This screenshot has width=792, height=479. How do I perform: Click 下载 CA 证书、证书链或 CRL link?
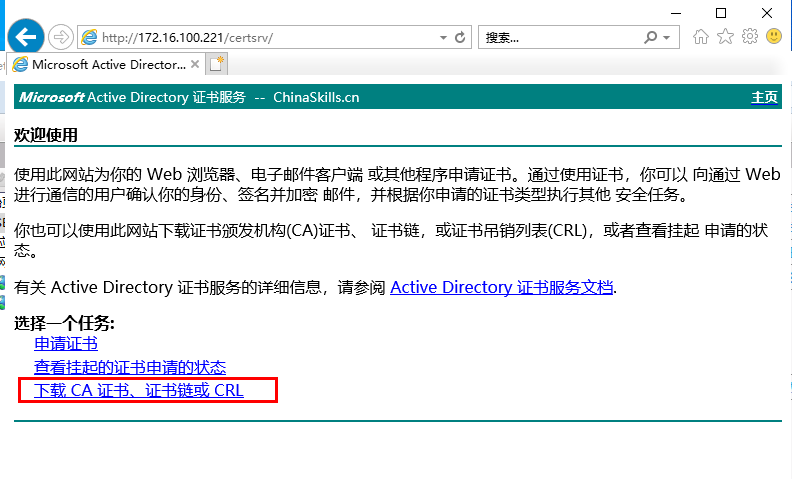click(139, 391)
